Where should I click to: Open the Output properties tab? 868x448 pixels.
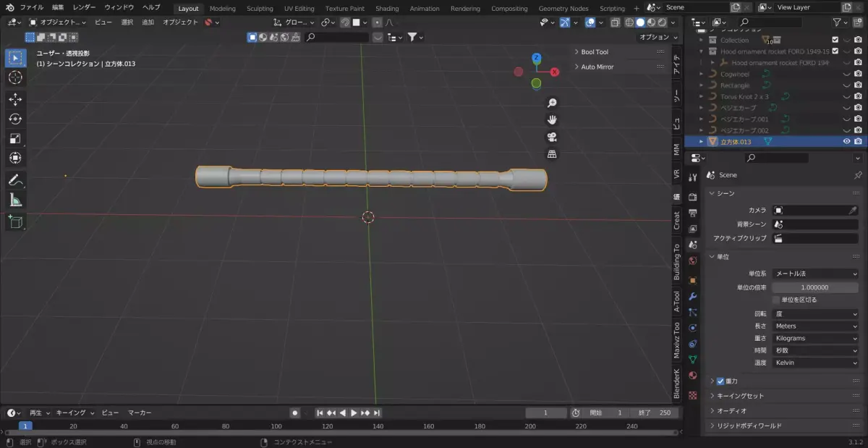pos(692,213)
